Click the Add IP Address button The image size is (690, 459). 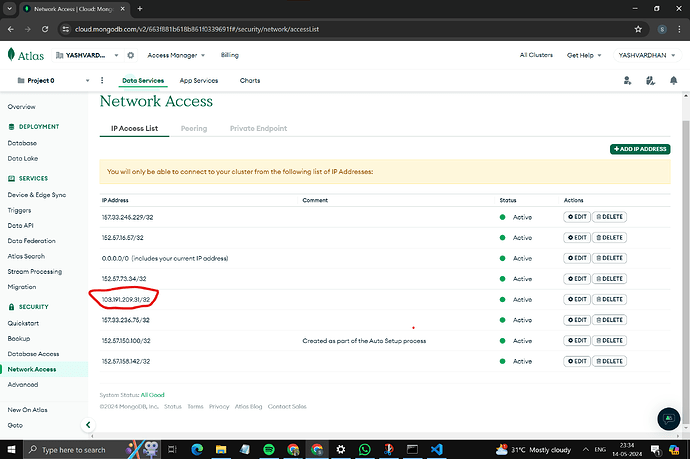(x=639, y=149)
